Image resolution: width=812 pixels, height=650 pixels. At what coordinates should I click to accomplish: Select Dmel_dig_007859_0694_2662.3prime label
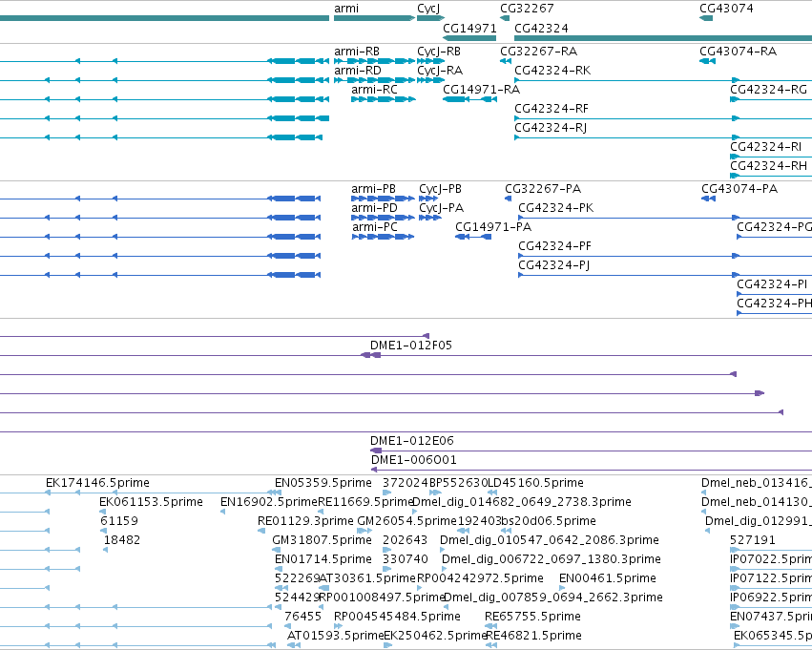553,598
